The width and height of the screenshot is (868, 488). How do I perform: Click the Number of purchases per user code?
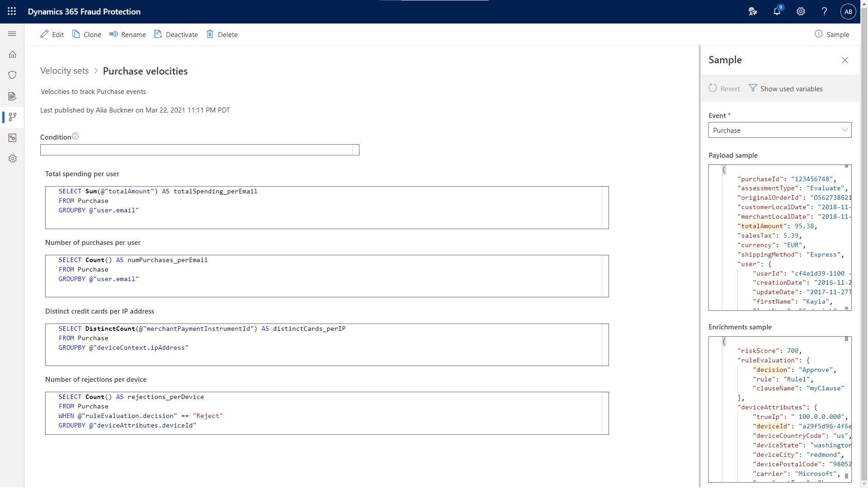[327, 276]
